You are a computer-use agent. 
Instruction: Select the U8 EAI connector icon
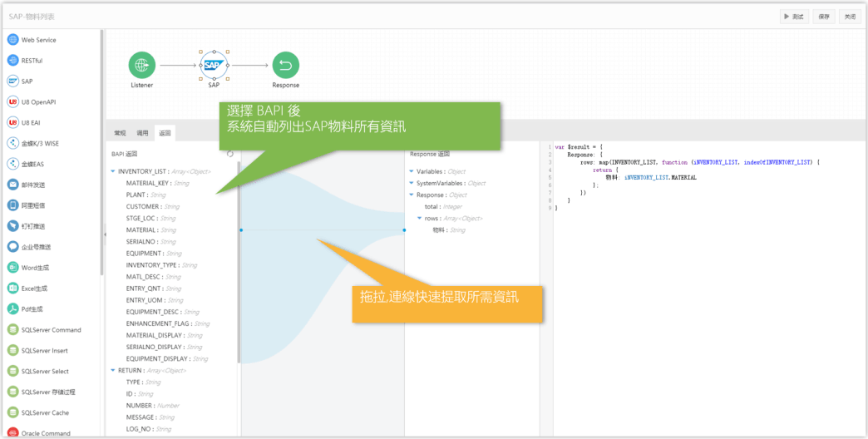pyautogui.click(x=12, y=122)
